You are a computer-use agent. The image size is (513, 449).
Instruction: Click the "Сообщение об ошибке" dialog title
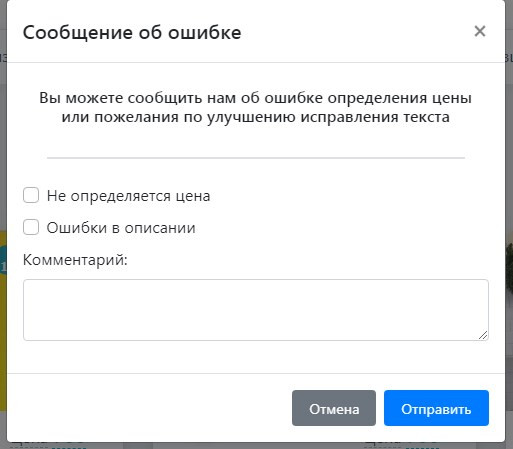coord(132,33)
